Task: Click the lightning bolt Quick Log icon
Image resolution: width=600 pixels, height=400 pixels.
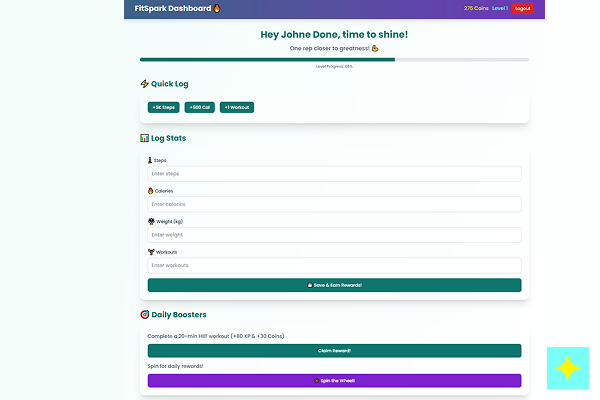Action: 145,84
